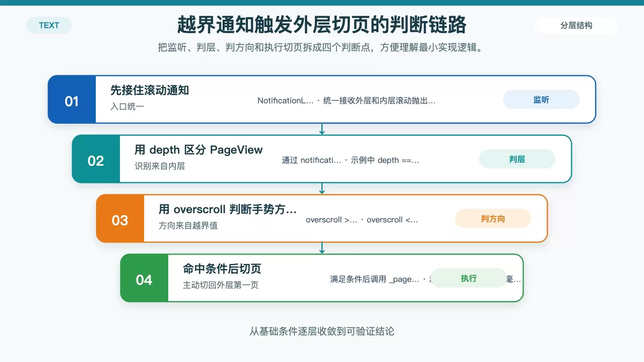Screen dimensions: 644x362
Task: Select the slide title 越界通知触发外层切页的判断链路
Action: tap(322, 25)
